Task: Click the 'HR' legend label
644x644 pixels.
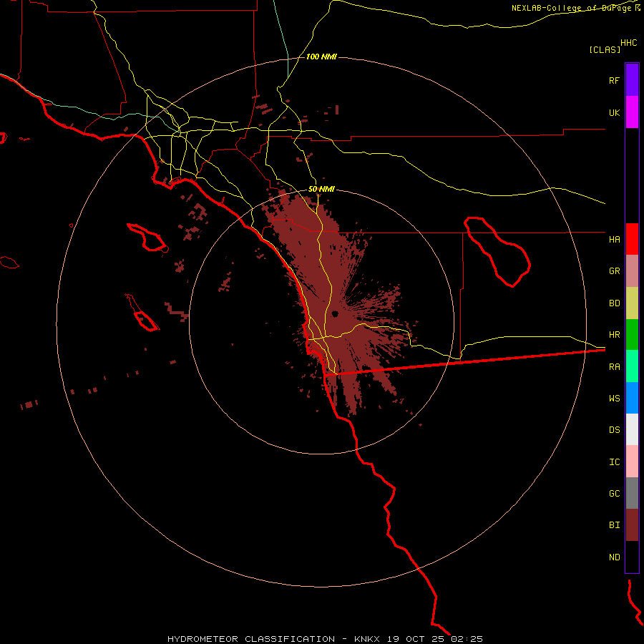Action: point(614,335)
